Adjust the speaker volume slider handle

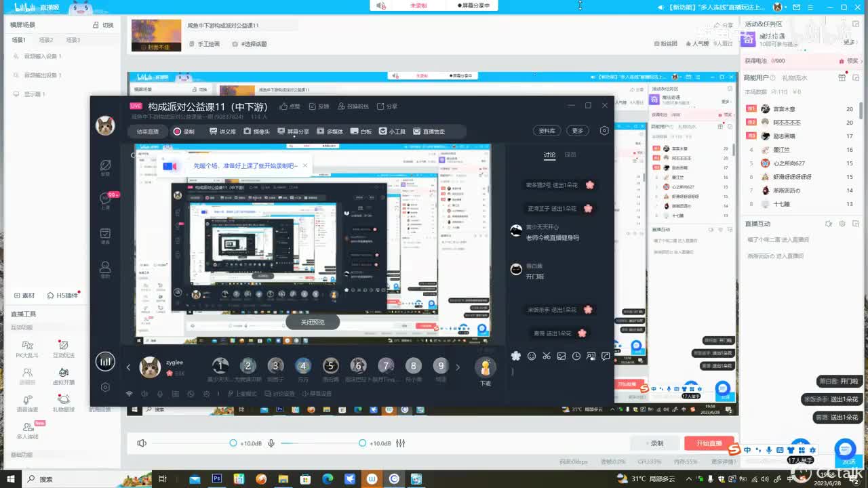(233, 443)
